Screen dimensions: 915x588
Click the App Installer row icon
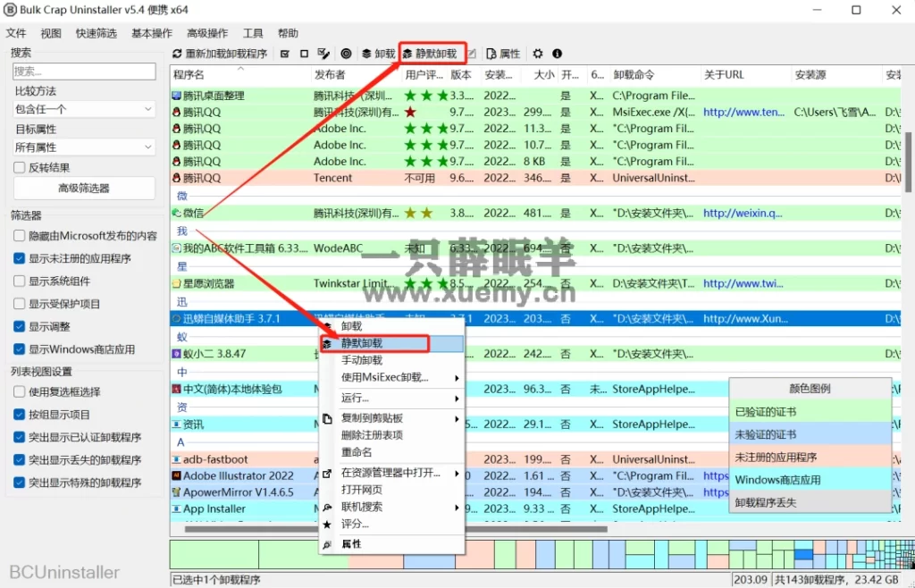point(176,508)
